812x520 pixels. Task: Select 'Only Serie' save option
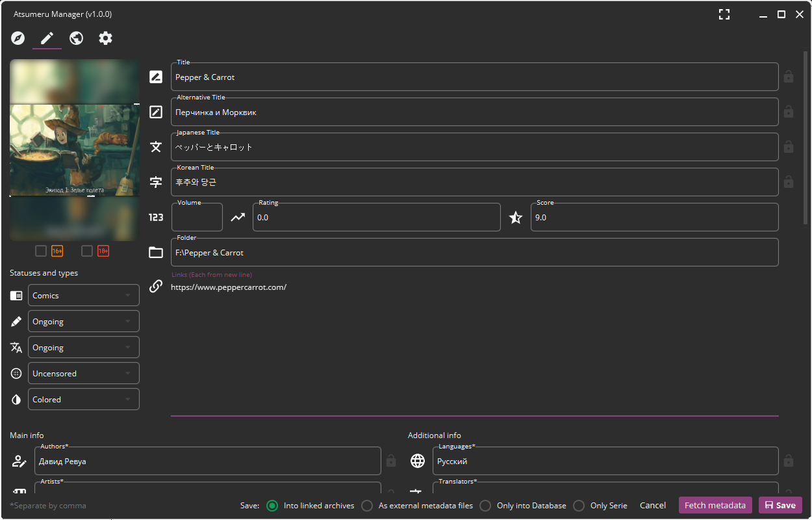pos(579,505)
